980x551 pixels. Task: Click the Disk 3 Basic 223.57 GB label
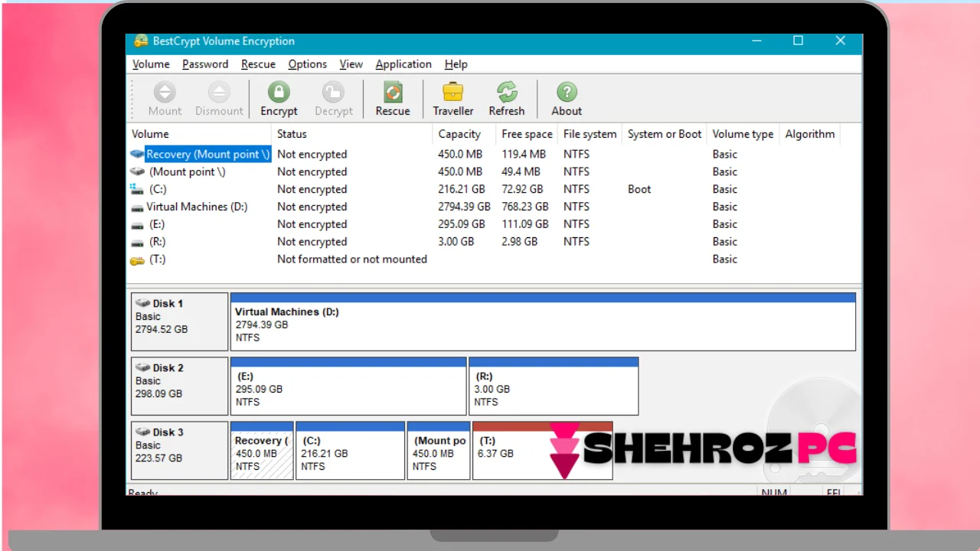click(x=179, y=450)
